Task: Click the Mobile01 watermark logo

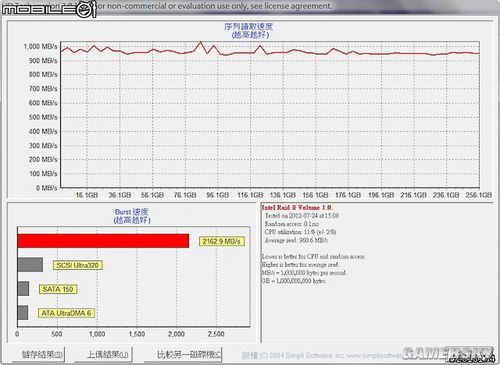Action: click(49, 9)
